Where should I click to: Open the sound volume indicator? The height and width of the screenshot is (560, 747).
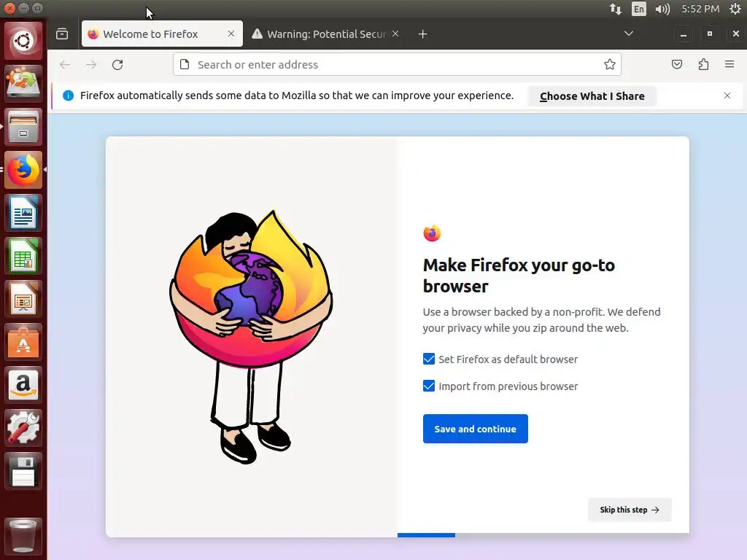point(662,9)
